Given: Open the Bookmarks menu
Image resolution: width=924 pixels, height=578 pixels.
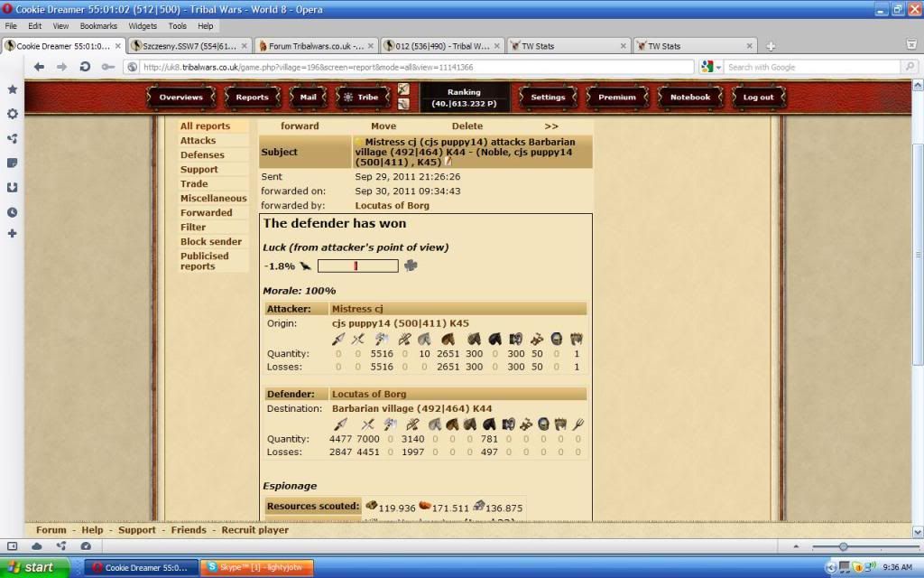Looking at the screenshot, I should coord(98,26).
